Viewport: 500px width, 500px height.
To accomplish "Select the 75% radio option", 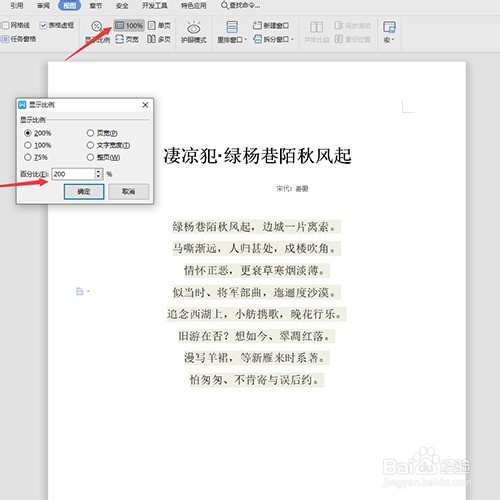I will 28,157.
